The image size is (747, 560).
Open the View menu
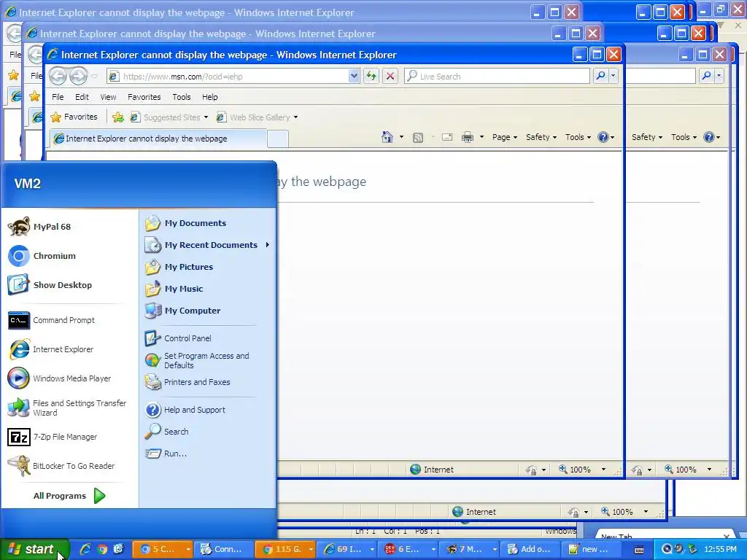click(x=108, y=97)
